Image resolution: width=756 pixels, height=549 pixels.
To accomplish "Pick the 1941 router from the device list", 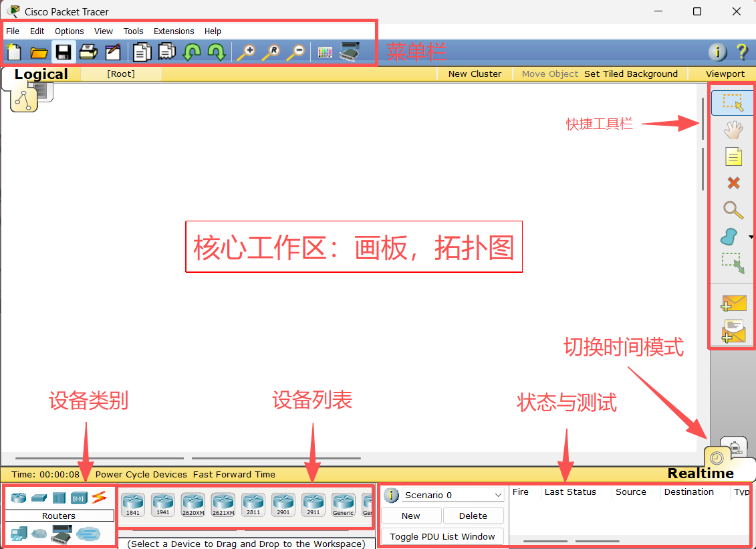I will [163, 505].
